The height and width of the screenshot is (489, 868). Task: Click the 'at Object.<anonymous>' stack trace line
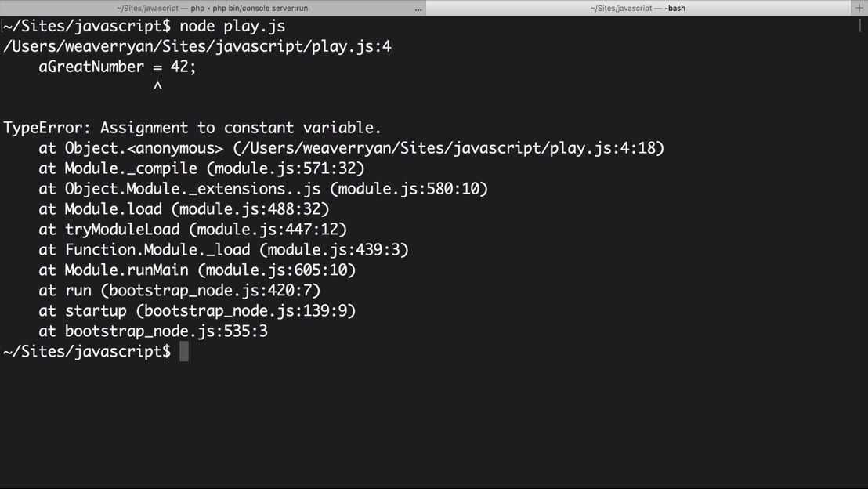pos(351,148)
